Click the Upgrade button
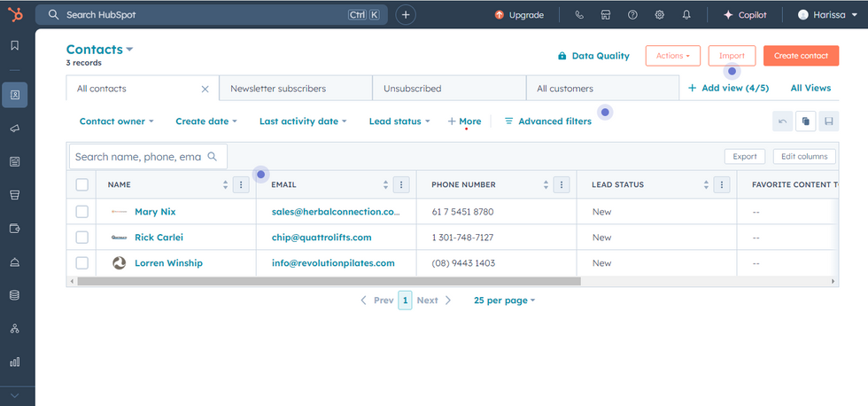Screen dimensions: 868x406 519,15
